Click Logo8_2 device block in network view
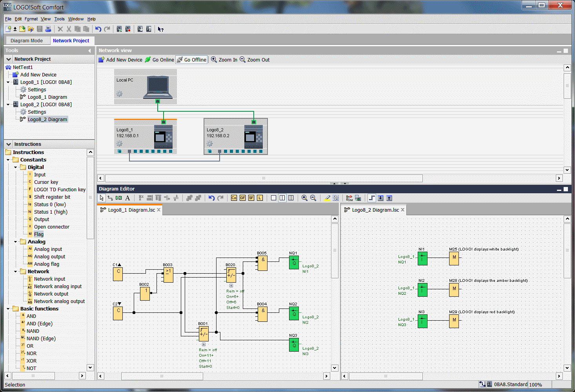 [236, 136]
